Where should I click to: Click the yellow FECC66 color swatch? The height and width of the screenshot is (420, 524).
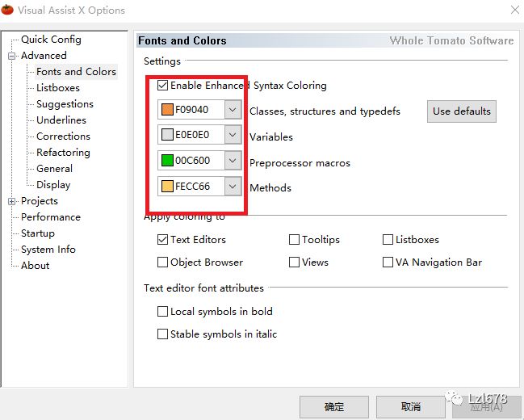click(x=167, y=186)
